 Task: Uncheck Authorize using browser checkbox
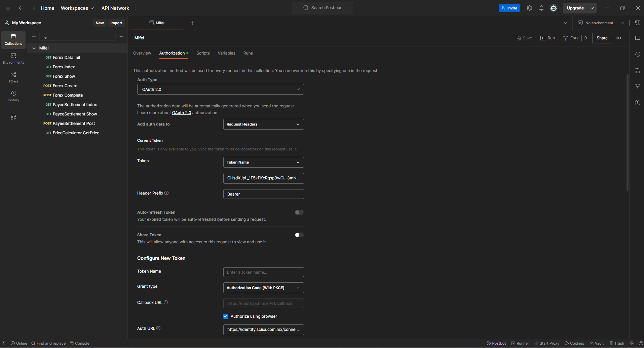pos(226,316)
